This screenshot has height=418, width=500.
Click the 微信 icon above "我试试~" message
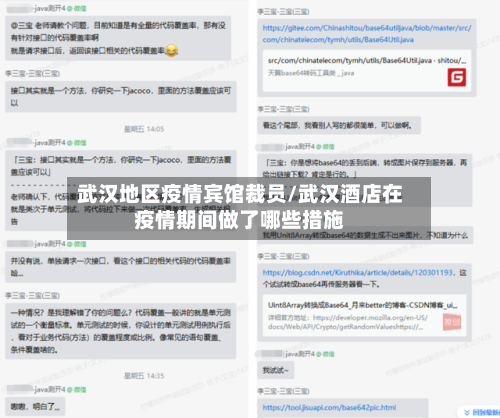coord(325,354)
